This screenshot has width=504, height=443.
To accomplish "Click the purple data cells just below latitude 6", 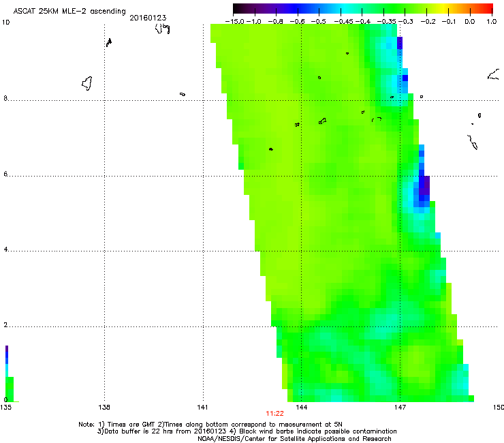I will 424,185.
